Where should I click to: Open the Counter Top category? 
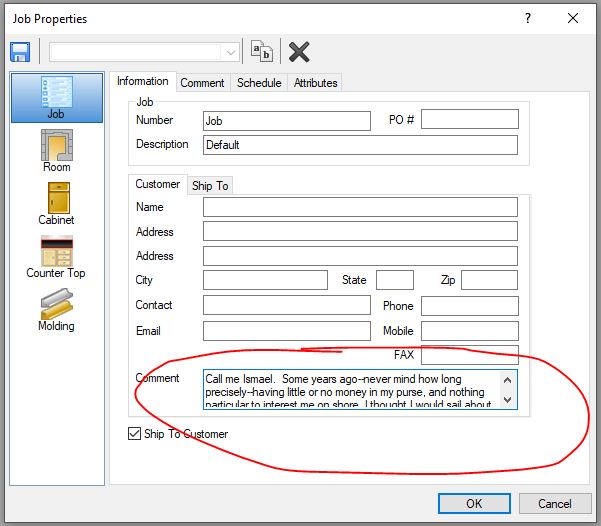[56, 256]
